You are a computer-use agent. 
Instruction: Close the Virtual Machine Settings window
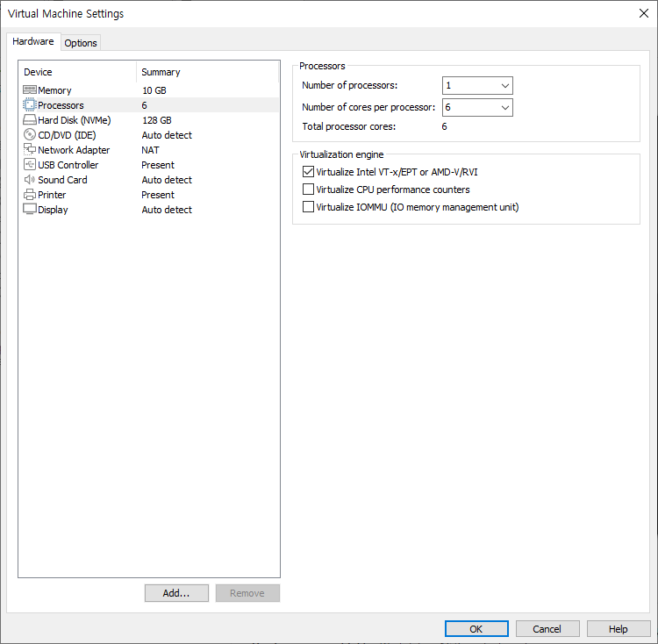pyautogui.click(x=643, y=13)
